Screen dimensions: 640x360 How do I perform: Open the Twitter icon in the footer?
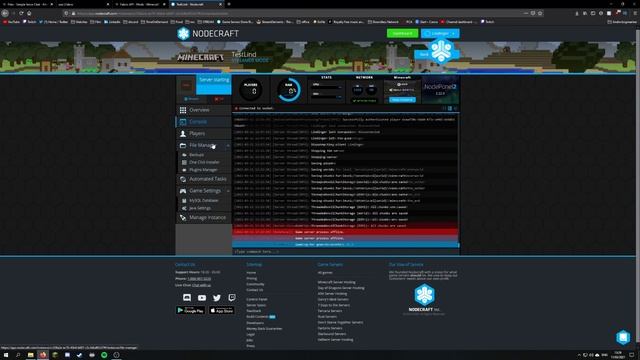(x=217, y=298)
